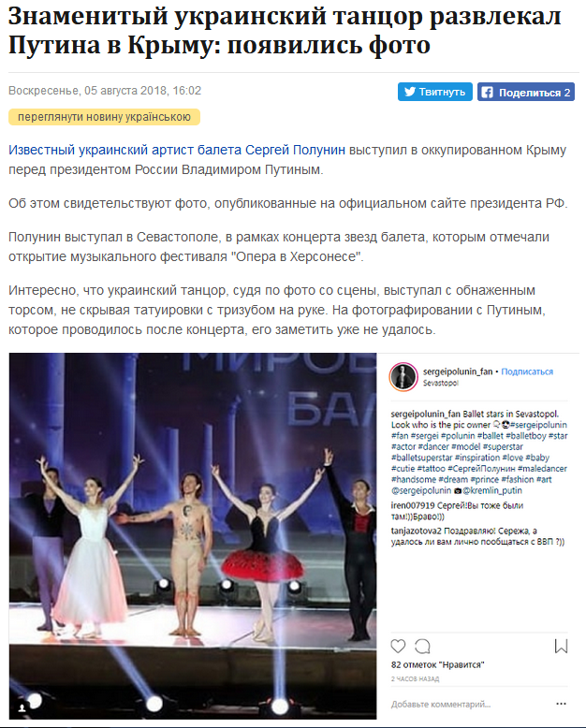Viewport: 586px width, 728px height.
Task: Click the Facebook Поделиться button
Action: tap(526, 93)
